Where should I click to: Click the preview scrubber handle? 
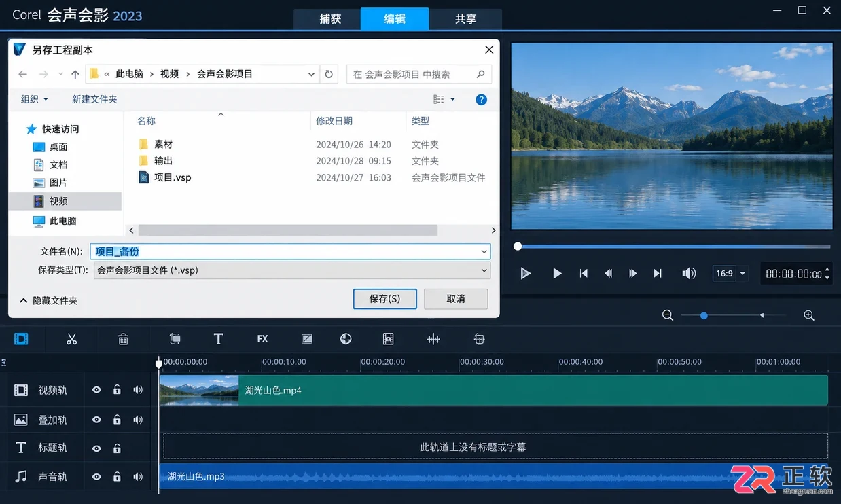pyautogui.click(x=518, y=246)
